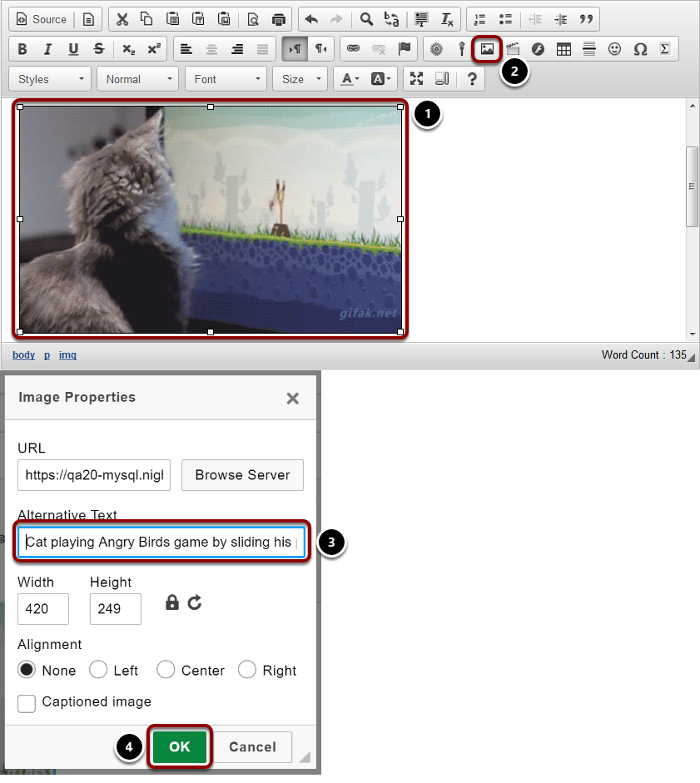The width and height of the screenshot is (700, 783).
Task: Toggle Bold formatting
Action: click(x=22, y=49)
